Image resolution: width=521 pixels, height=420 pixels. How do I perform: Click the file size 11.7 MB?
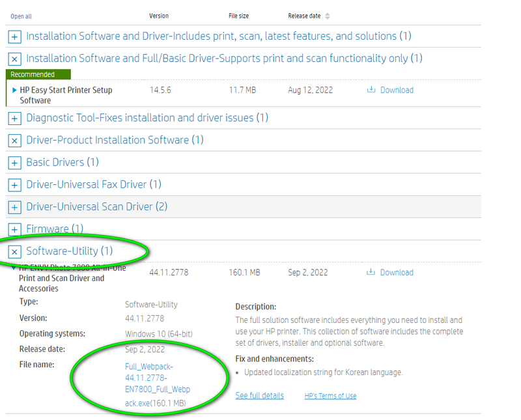[x=242, y=90]
